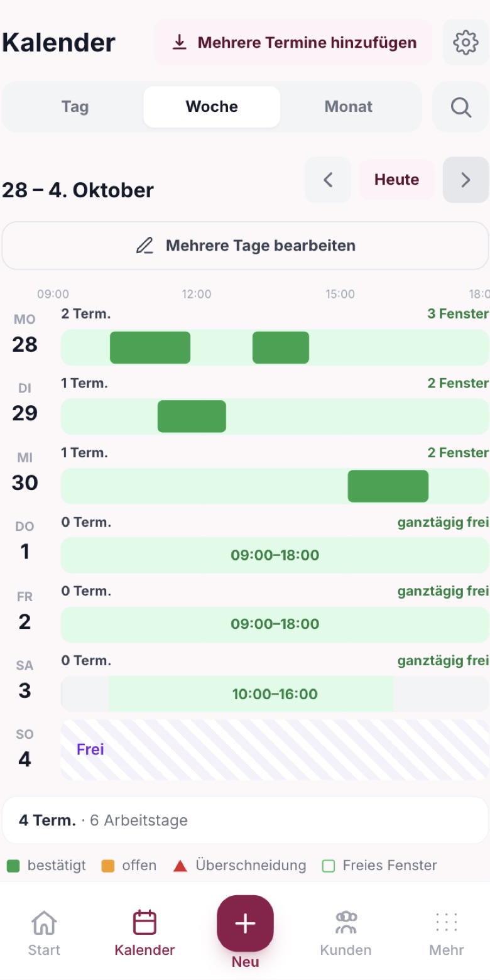Switch to Monat view
Viewport: 490px width, 980px height.
(349, 107)
